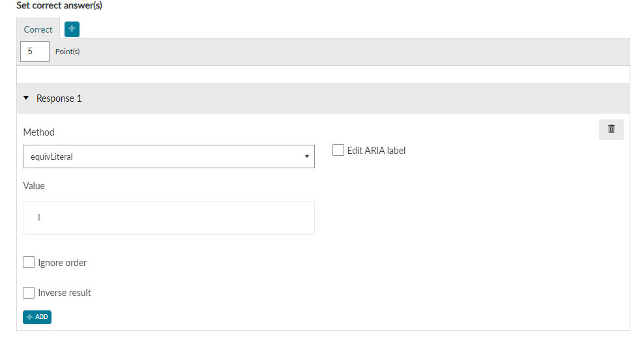644x343 pixels.
Task: Click the ADD button
Action: pyautogui.click(x=37, y=317)
